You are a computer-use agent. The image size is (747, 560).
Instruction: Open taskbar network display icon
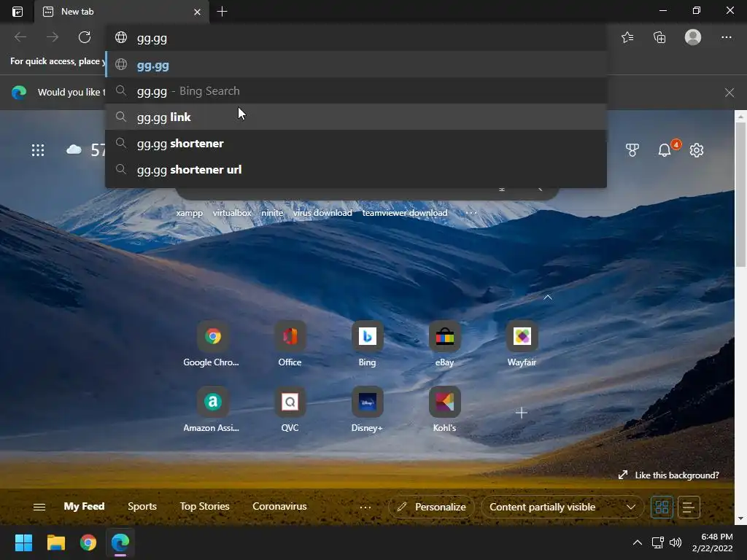tap(658, 542)
